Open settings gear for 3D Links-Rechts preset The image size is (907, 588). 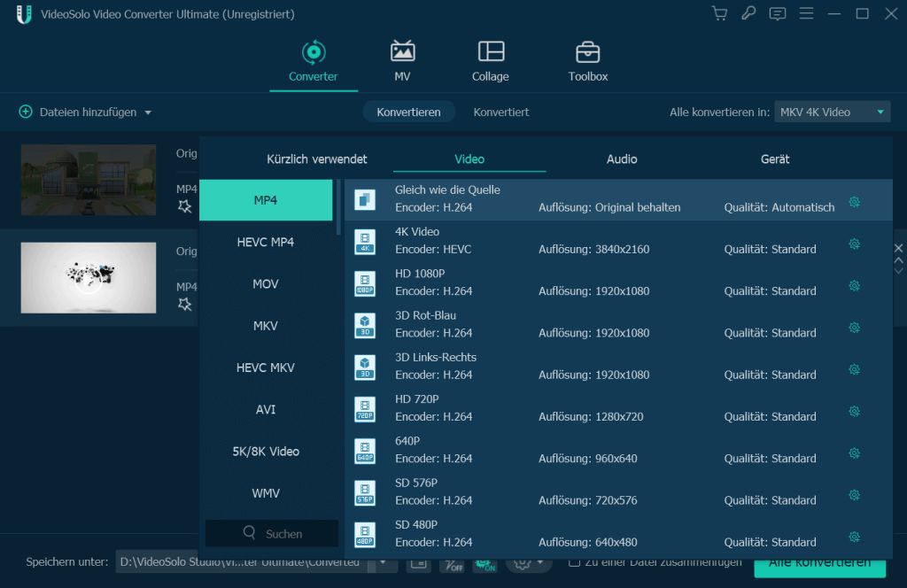(x=854, y=369)
